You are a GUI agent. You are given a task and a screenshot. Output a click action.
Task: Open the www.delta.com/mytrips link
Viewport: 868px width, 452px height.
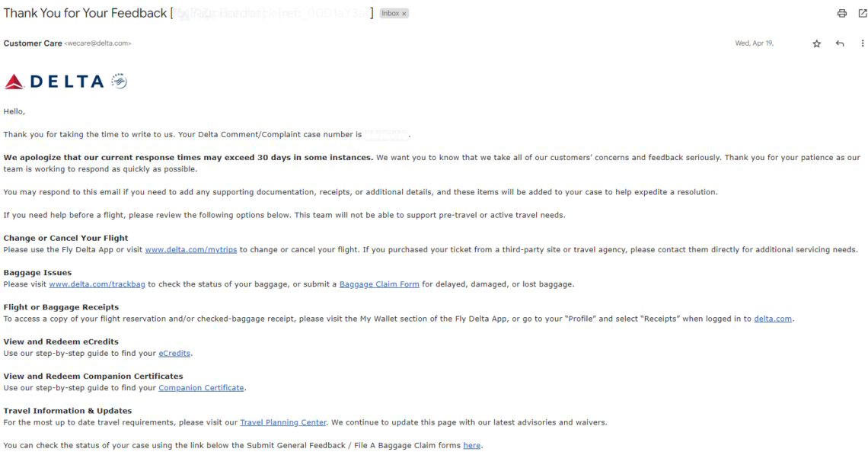(x=190, y=250)
